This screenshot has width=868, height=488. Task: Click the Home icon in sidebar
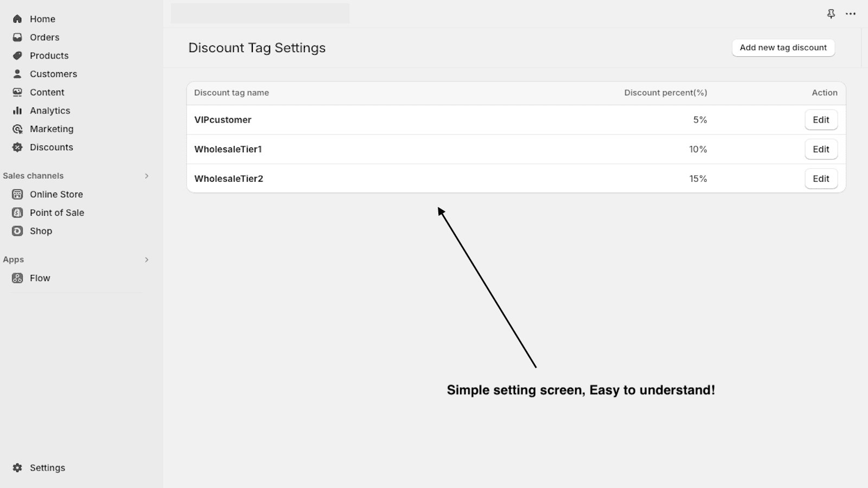(17, 19)
